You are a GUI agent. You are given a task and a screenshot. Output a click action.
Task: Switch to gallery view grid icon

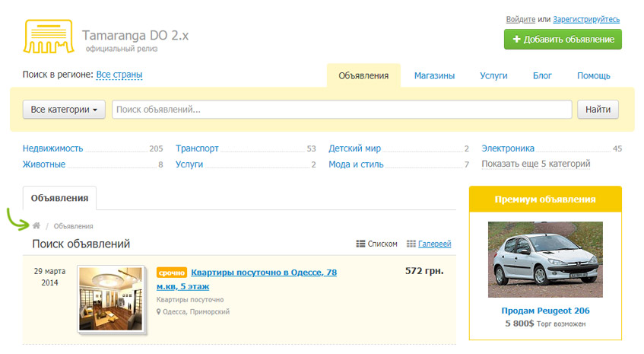pyautogui.click(x=411, y=244)
